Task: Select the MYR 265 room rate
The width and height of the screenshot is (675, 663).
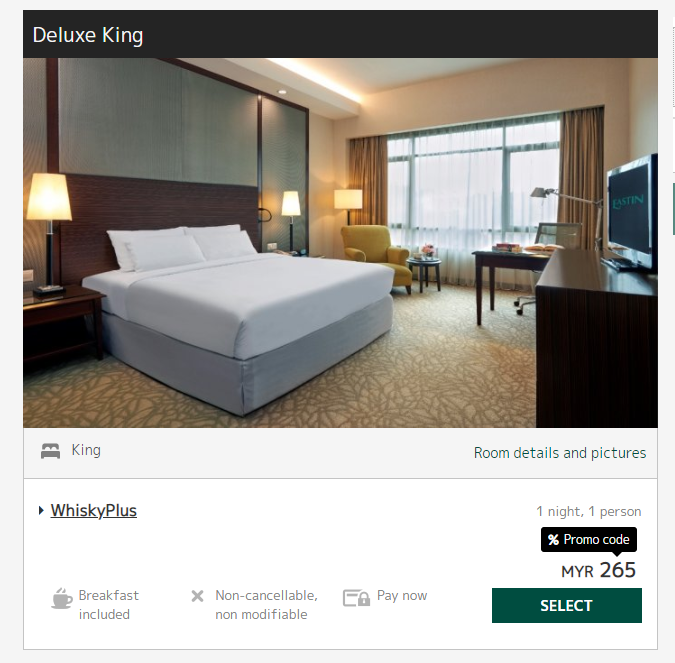Action: [x=567, y=605]
